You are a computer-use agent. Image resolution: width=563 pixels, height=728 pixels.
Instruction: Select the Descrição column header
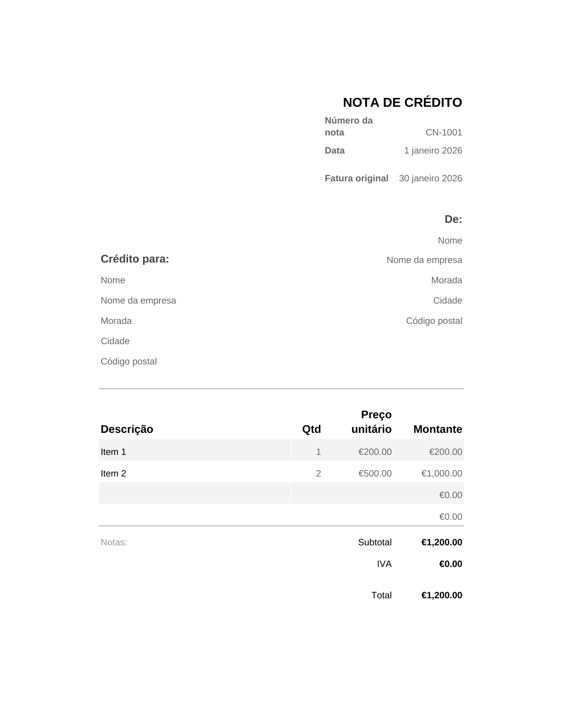tap(127, 429)
